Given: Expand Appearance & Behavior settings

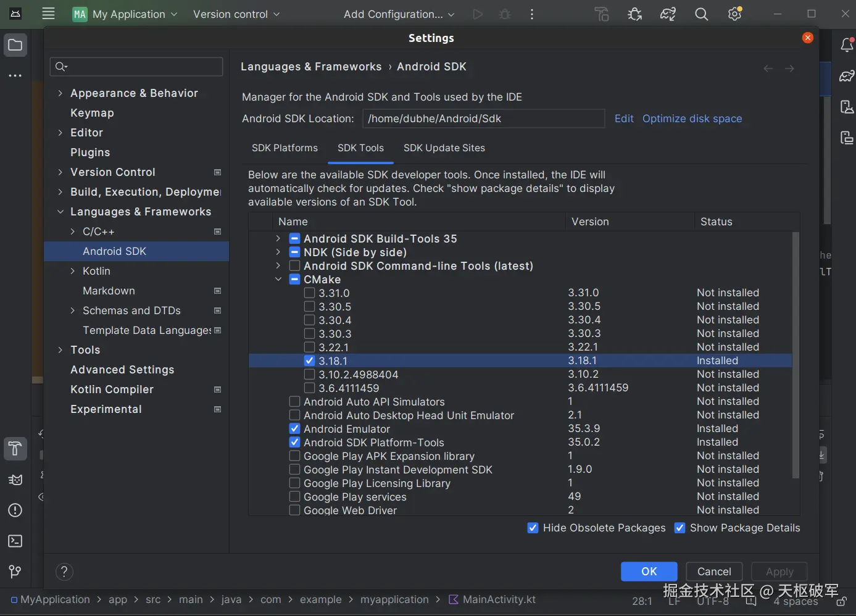Looking at the screenshot, I should (60, 93).
